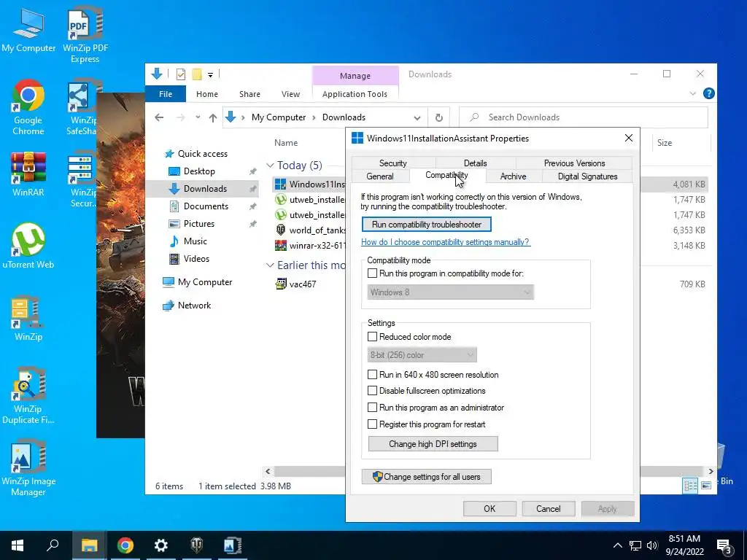Image resolution: width=747 pixels, height=560 pixels.
Task: Click OK in Properties dialog
Action: tap(489, 508)
